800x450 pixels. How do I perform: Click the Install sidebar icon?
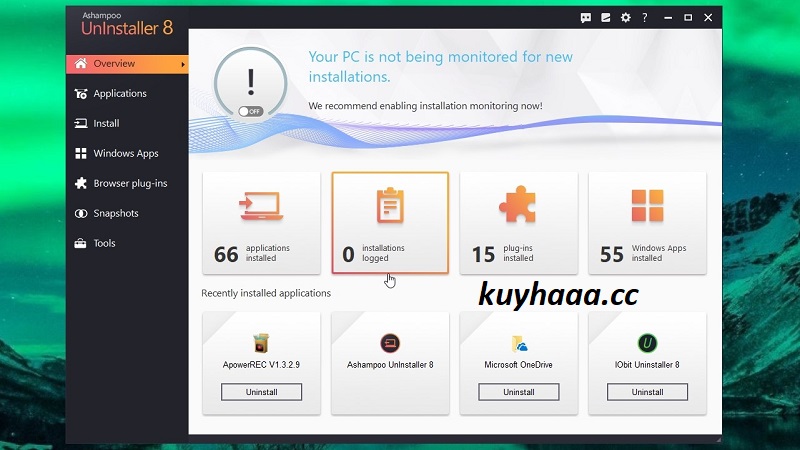pos(81,123)
